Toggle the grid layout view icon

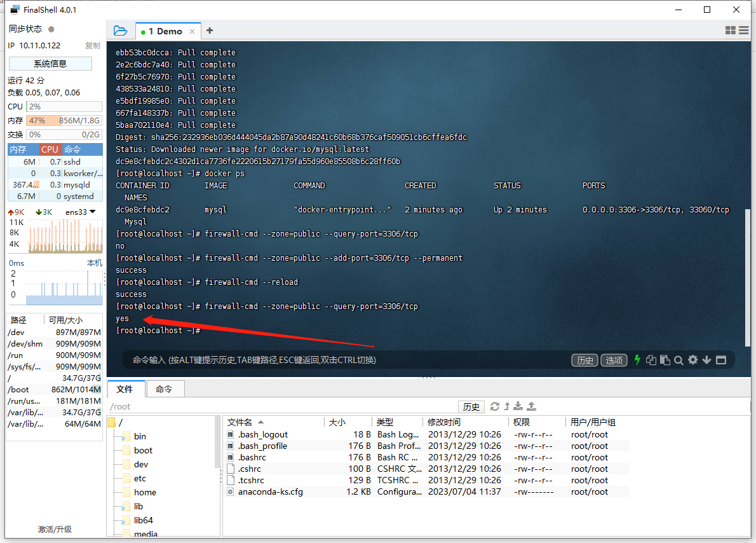pos(731,31)
